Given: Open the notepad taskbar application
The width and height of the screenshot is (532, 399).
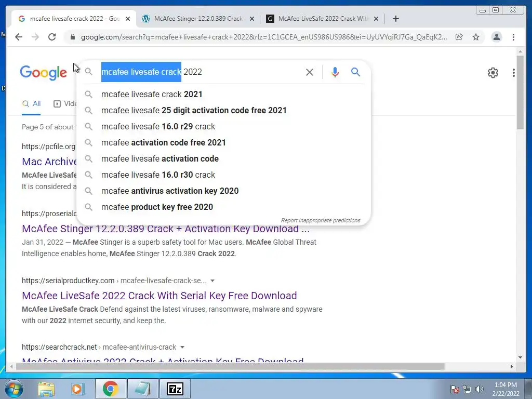Looking at the screenshot, I should (x=143, y=389).
